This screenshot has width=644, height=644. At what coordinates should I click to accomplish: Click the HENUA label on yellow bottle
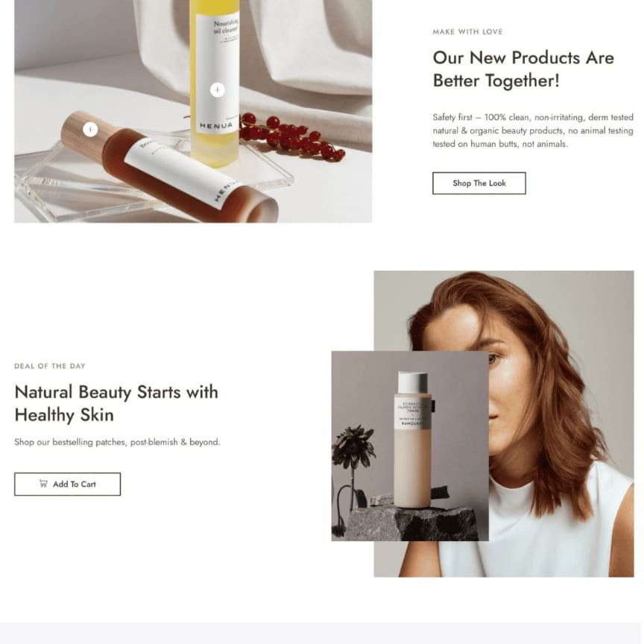(x=216, y=126)
